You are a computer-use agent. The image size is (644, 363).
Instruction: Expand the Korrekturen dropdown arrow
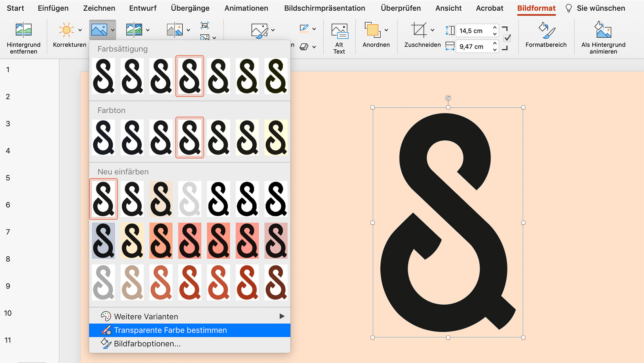80,30
